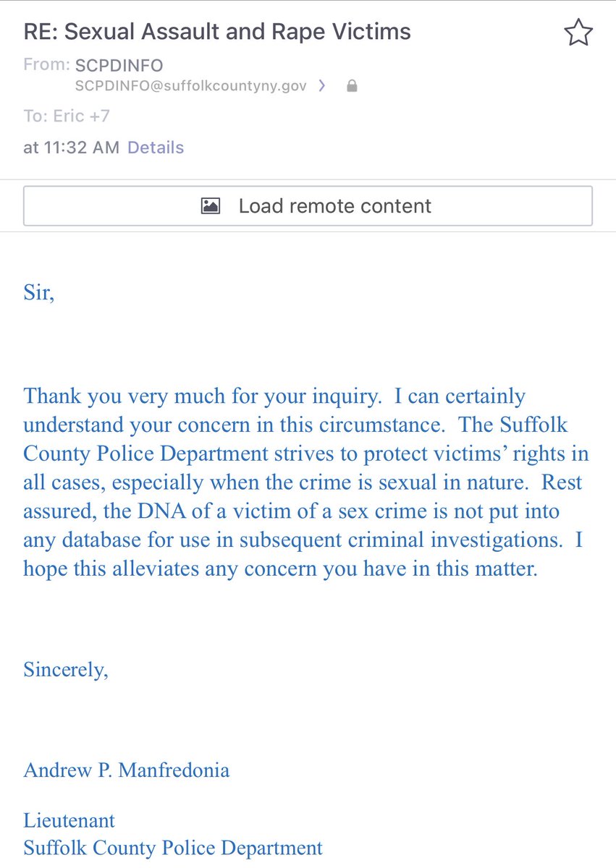Tap the image icon in Load remote content
616x868 pixels.
211,206
